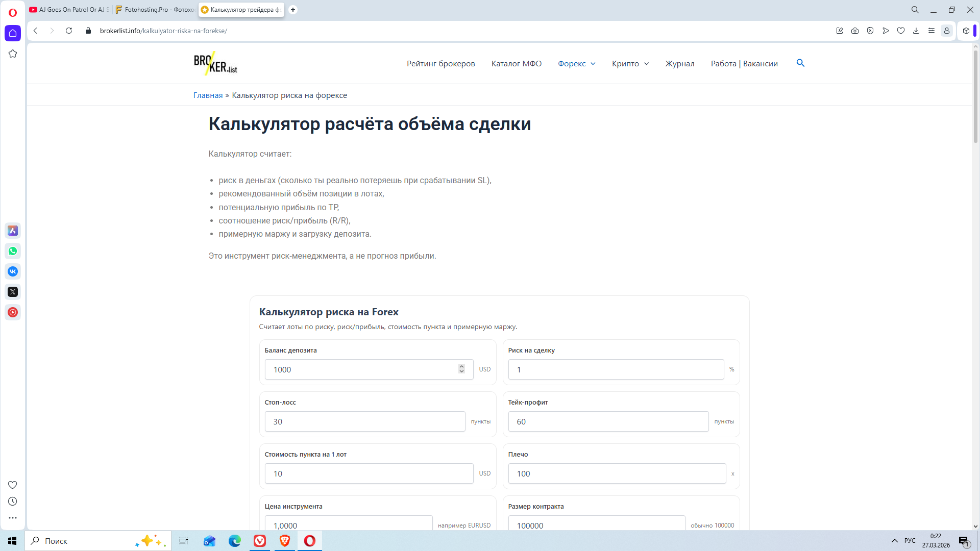This screenshot has width=980, height=551.
Task: Open X (Twitter) sidebar panel
Action: coord(13,292)
